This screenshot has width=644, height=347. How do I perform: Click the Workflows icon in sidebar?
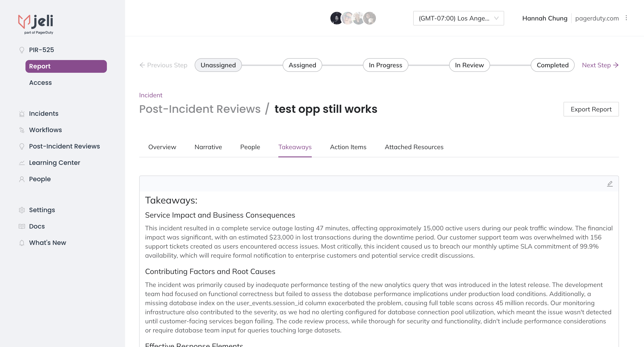[x=22, y=130]
